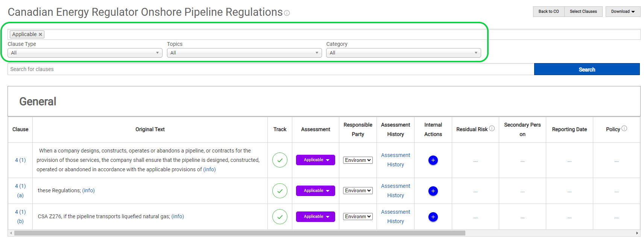
Task: Click Reporting Date ellipsis for clause 4 (1)
Action: 570,161
